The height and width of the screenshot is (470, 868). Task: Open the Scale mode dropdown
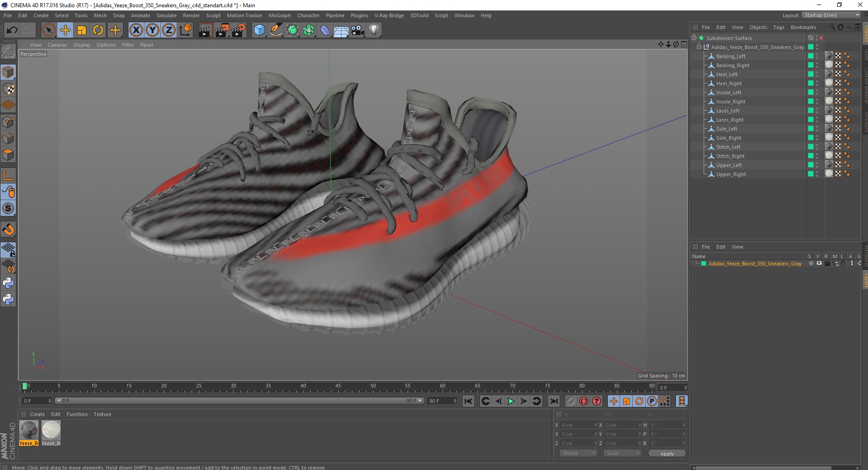[x=622, y=453]
